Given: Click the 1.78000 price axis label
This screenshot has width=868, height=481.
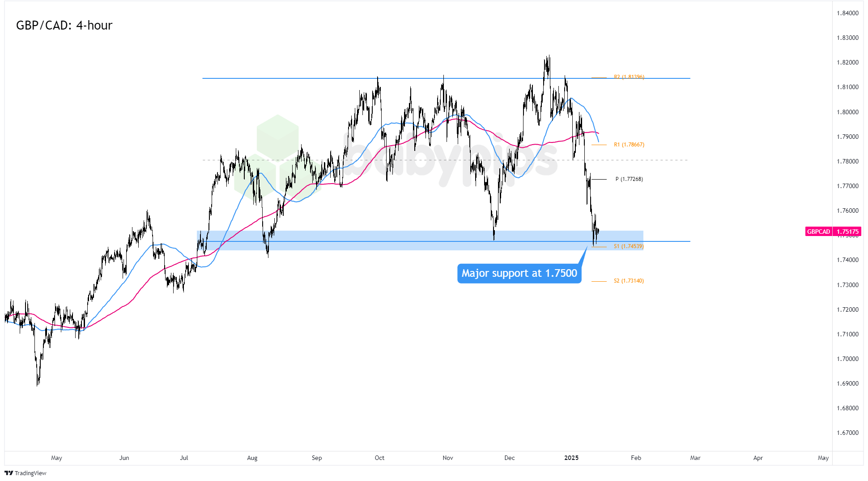Looking at the screenshot, I should click(x=848, y=161).
